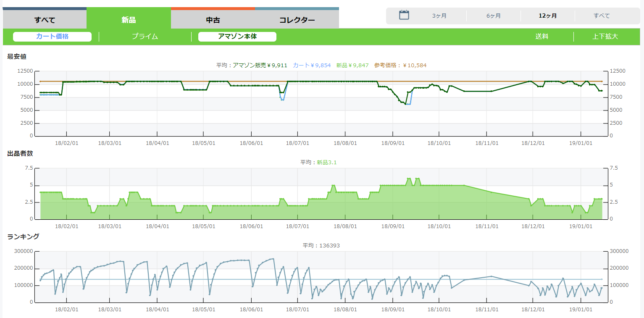The image size is (644, 318).
Task: Choose the 6ヶ月 time range
Action: point(494,16)
